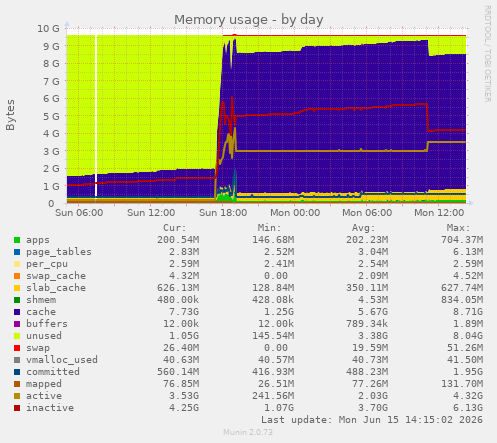Click the '1 G' y-axis label
Viewport: 497px width, 443px height.
[x=51, y=186]
